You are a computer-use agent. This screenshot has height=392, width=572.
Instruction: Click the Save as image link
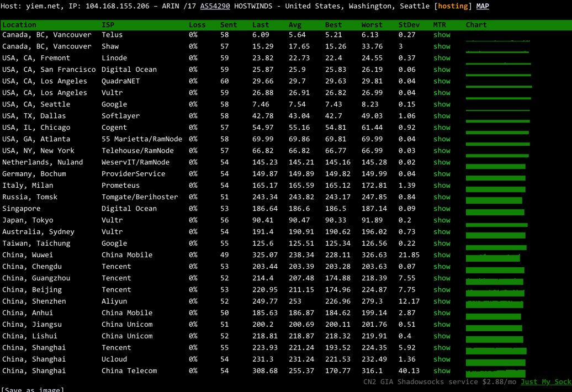[x=33, y=389]
